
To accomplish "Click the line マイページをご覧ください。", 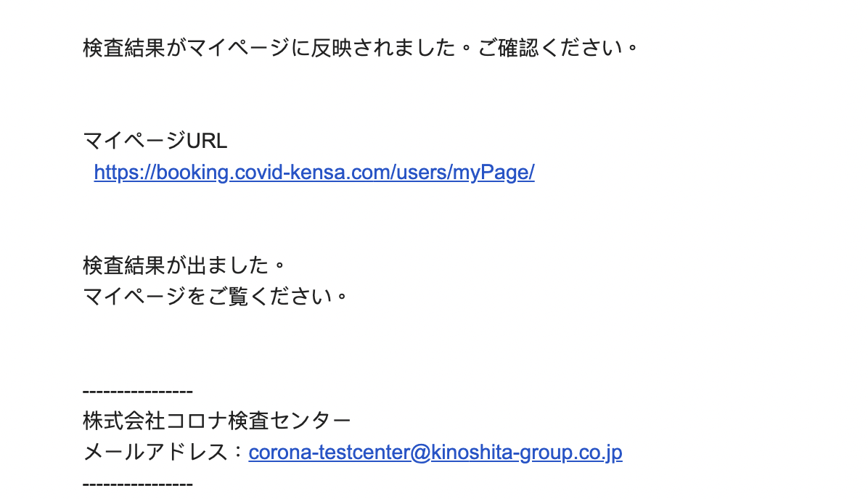I will [216, 297].
